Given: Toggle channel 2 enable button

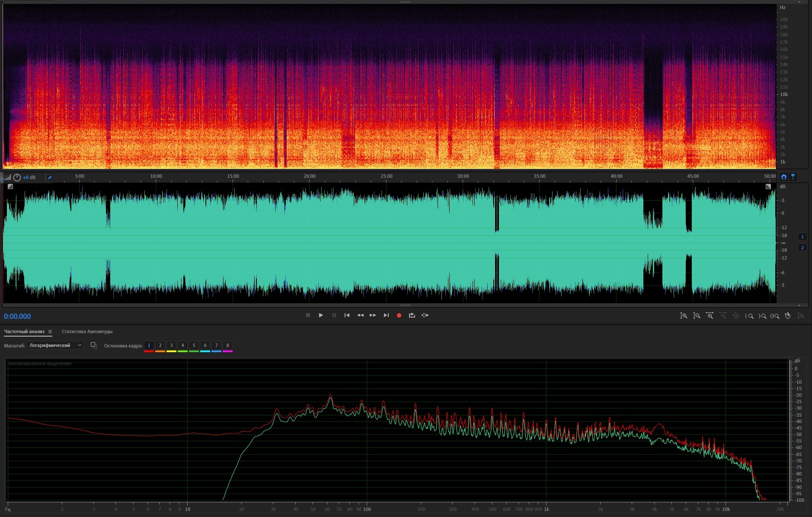Looking at the screenshot, I should pyautogui.click(x=802, y=247).
